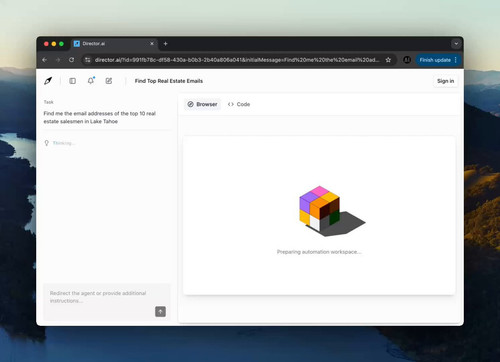Send message with the arrow-up button
The height and width of the screenshot is (362, 500).
(x=160, y=312)
